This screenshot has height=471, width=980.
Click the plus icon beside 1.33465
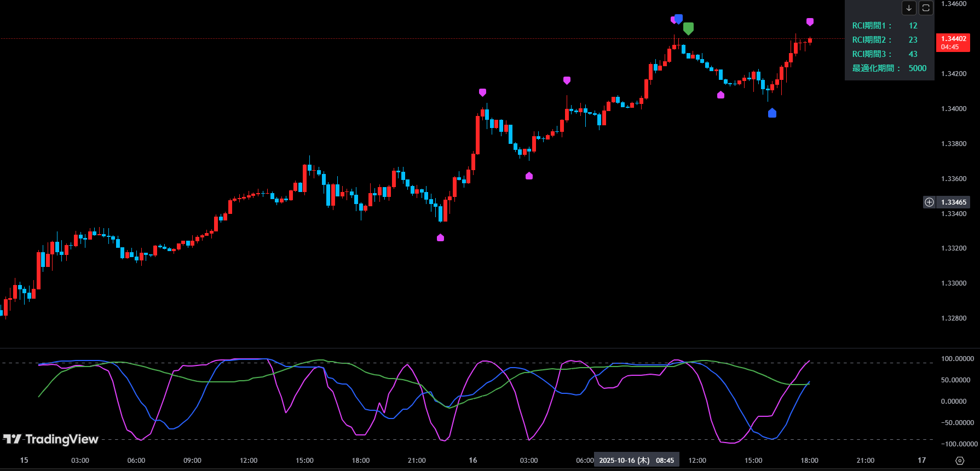point(929,202)
